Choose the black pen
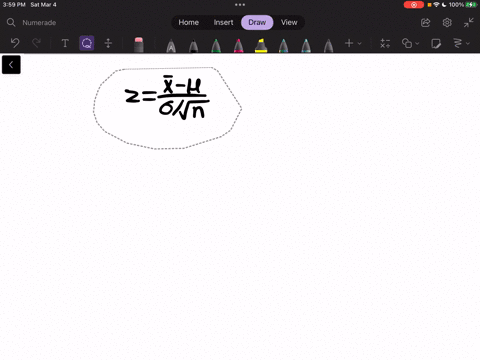 [x=193, y=46]
